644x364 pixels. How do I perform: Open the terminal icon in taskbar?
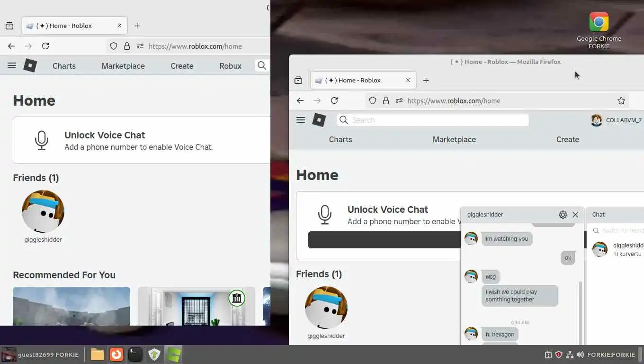tap(135, 355)
